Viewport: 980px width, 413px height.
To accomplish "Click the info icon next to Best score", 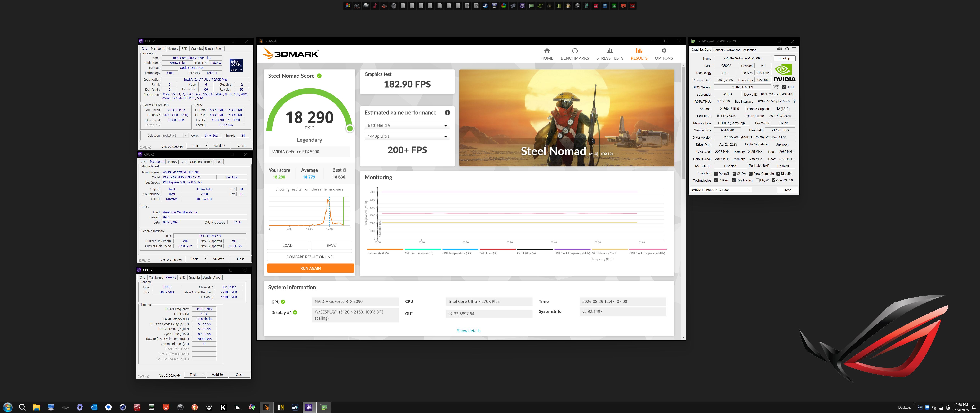I will 345,170.
